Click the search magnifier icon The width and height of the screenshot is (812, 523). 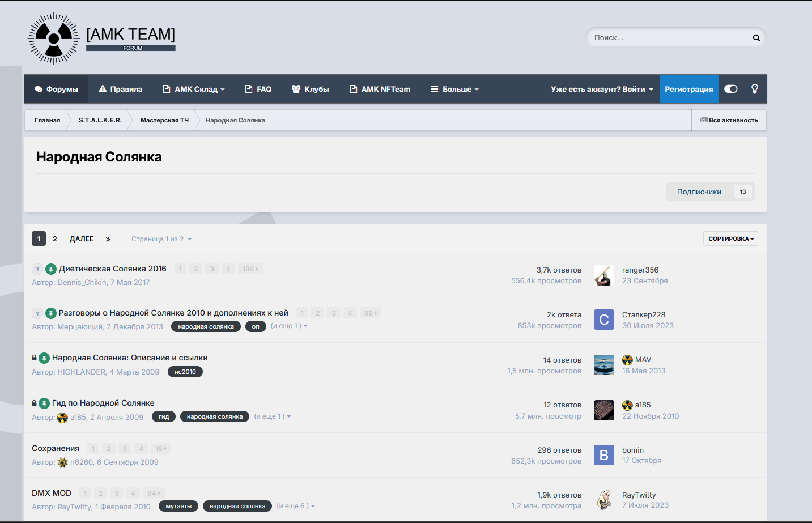click(x=756, y=38)
